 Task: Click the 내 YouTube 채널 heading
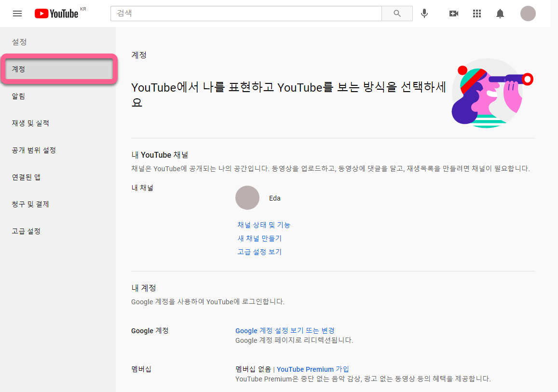pyautogui.click(x=160, y=155)
